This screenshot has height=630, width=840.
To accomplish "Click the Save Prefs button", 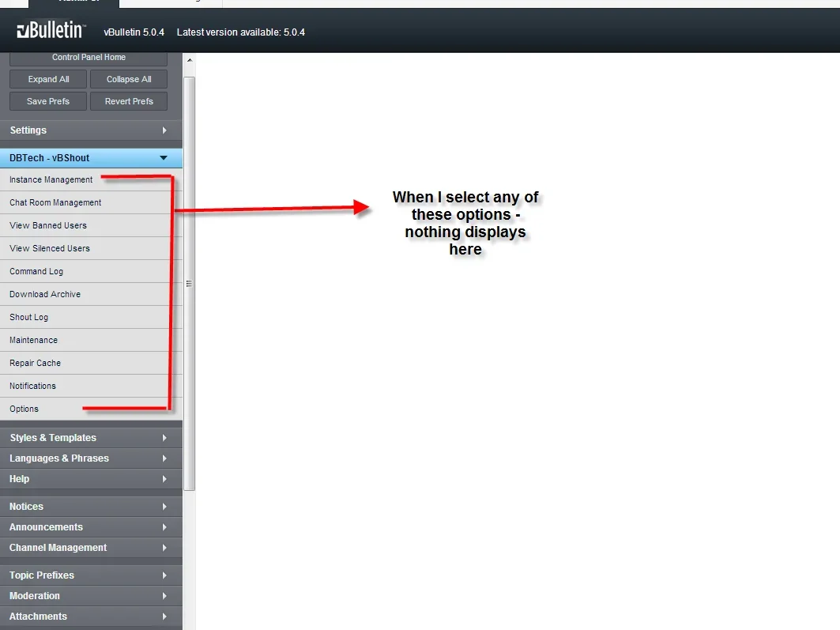I will point(48,101).
